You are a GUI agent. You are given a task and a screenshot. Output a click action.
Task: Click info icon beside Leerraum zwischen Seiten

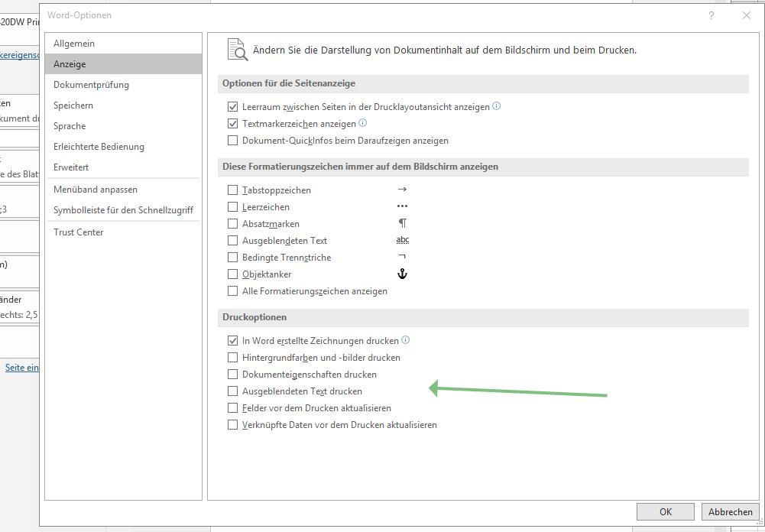point(496,106)
